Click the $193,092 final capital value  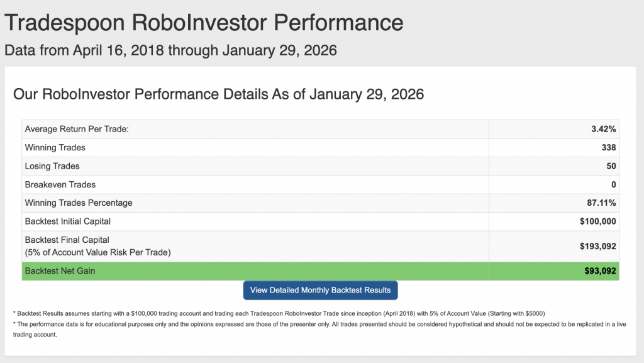597,246
